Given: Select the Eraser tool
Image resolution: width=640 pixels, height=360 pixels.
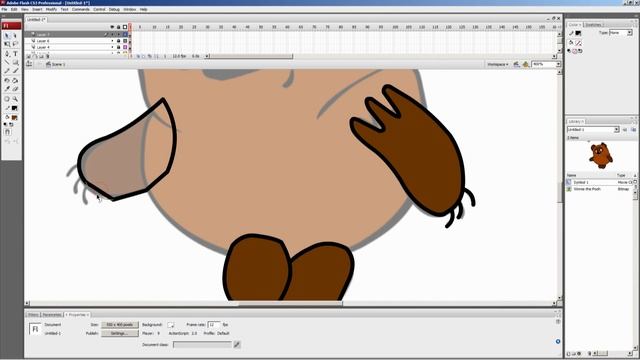Looking at the screenshot, I should coord(16,89).
